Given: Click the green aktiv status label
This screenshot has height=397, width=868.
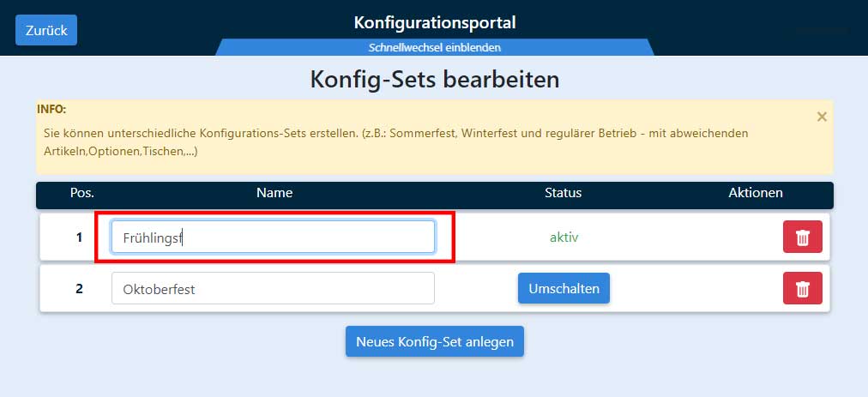Looking at the screenshot, I should (564, 238).
